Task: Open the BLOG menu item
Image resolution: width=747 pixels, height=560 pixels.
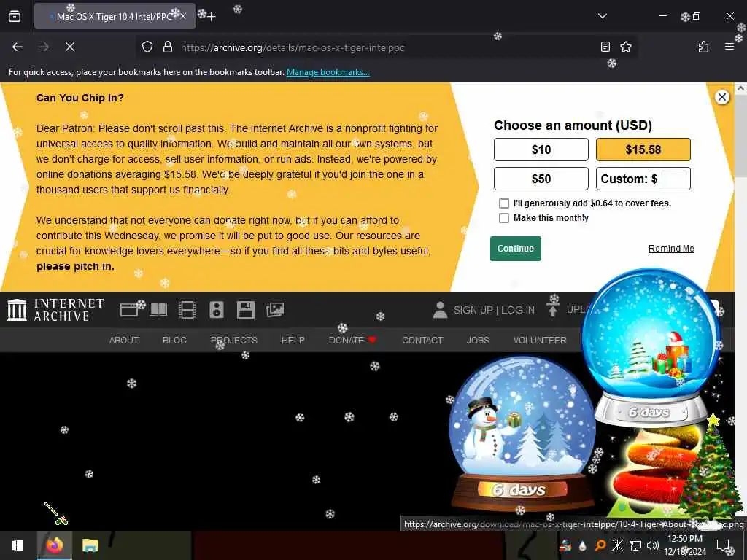Action: click(174, 341)
